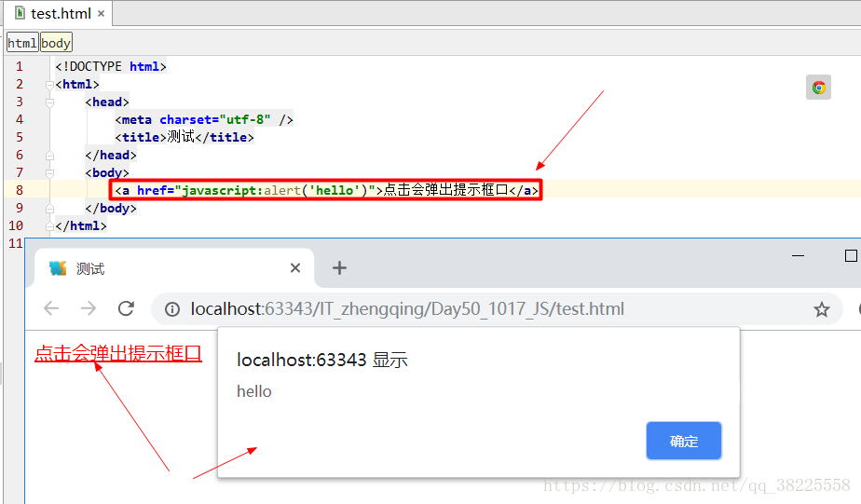Screen dimensions: 861x504
Task: Click the browser back arrow
Action: tap(51, 308)
